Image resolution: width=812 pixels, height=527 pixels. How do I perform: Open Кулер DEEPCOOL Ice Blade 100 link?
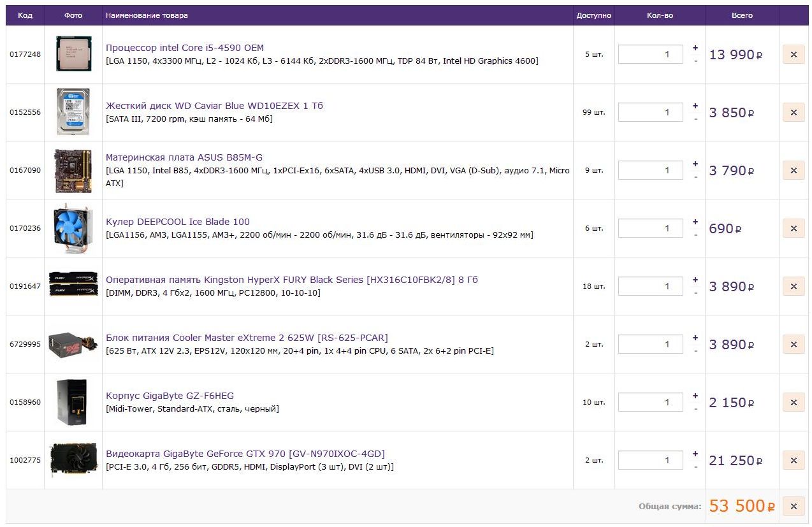coord(178,222)
